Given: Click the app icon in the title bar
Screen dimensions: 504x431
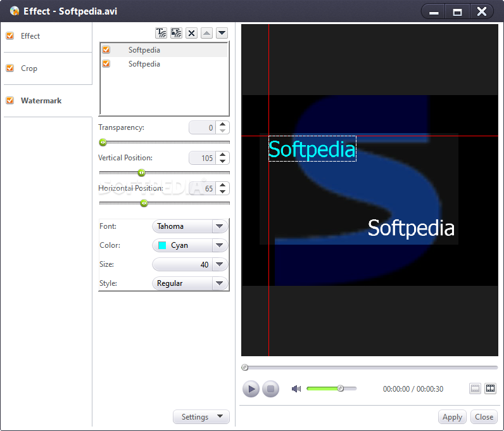Looking at the screenshot, I should tap(15, 11).
